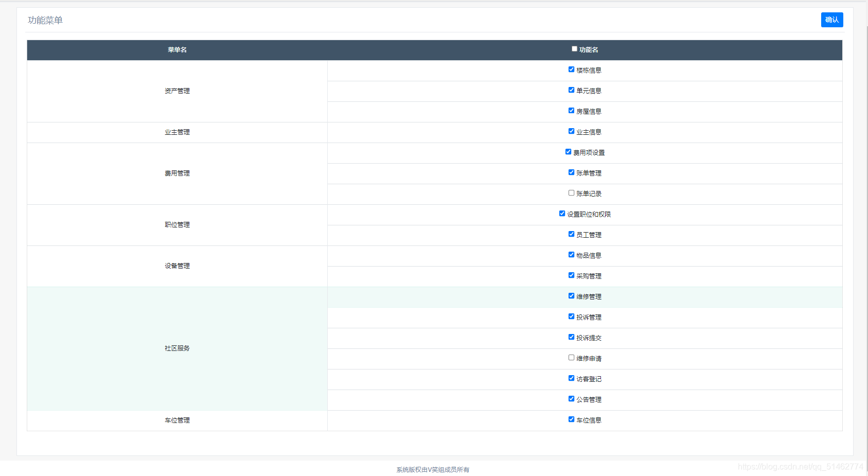Toggle the 访客登记 checkbox
Screen dimensions: 868x476
click(571, 378)
